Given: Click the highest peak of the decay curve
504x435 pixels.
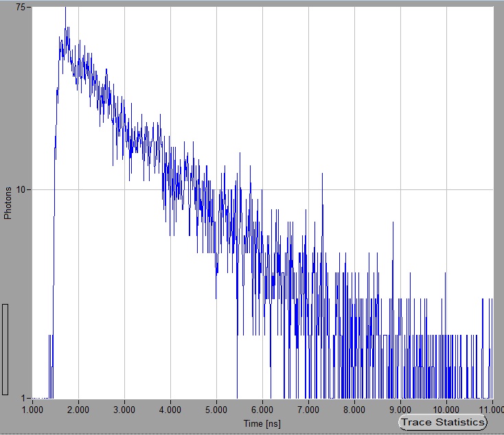Looking at the screenshot, I should tap(66, 10).
